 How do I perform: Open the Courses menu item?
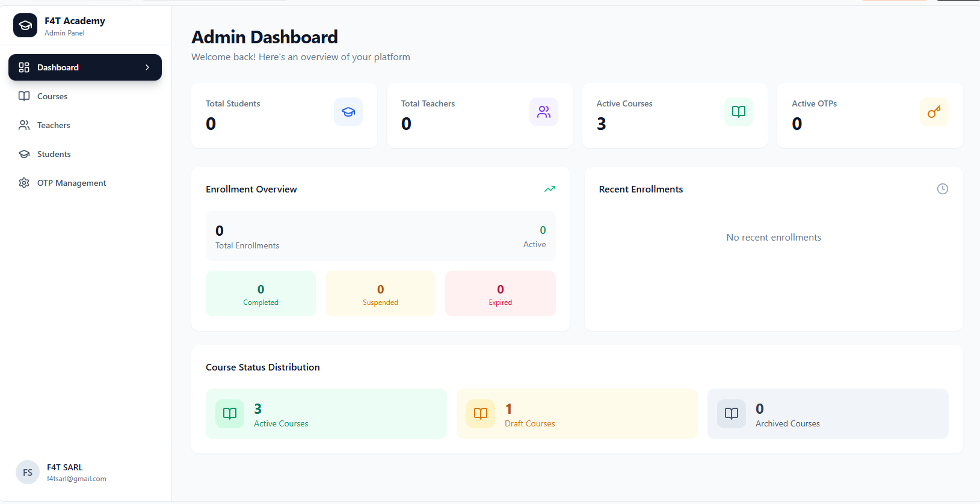[x=85, y=96]
